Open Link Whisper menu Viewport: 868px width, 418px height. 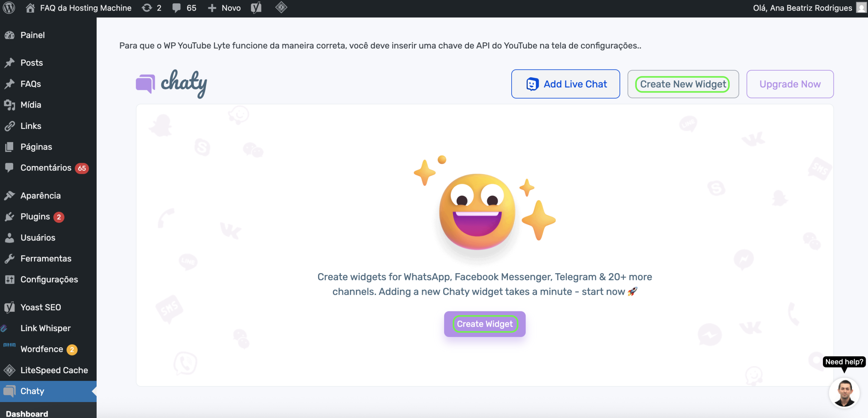[48, 328]
